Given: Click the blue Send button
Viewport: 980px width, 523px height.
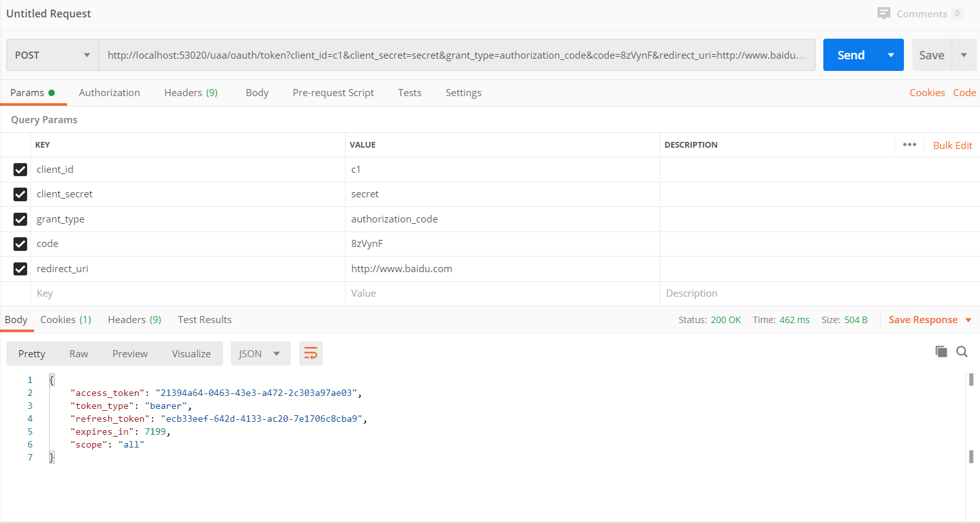Looking at the screenshot, I should (x=851, y=55).
